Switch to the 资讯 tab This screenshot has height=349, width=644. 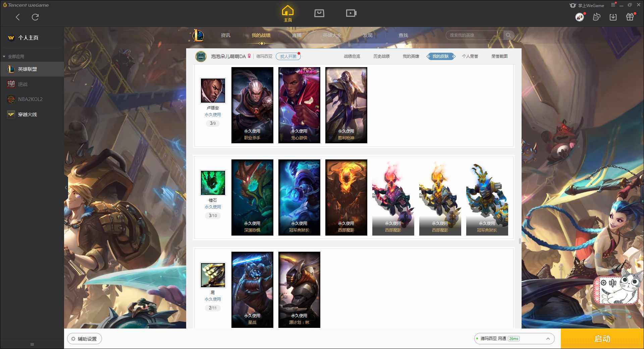tap(226, 35)
